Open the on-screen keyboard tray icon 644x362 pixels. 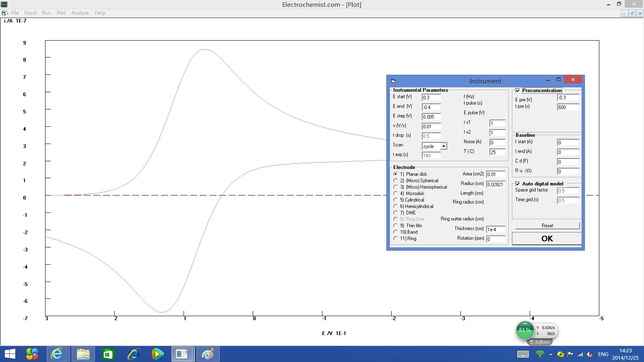click(x=523, y=354)
